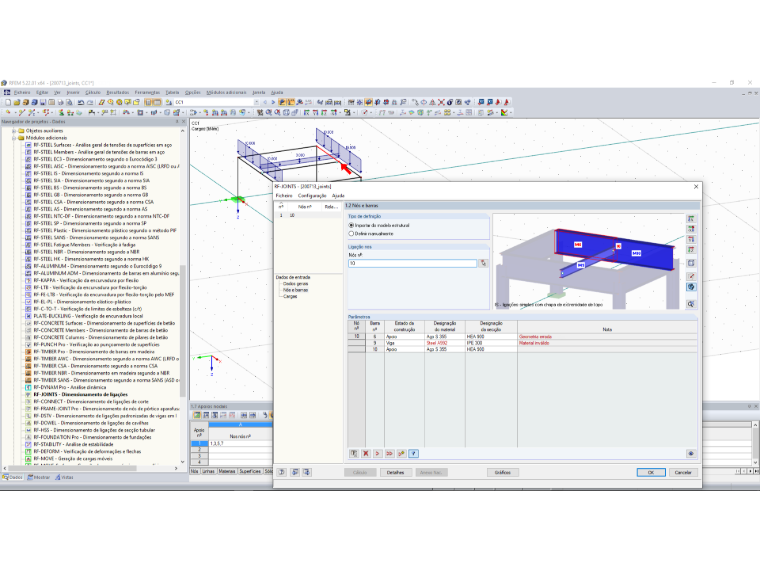Click the navigator scrollbar up arrow
Image resolution: width=760 pixels, height=570 pixels.
coord(183,131)
